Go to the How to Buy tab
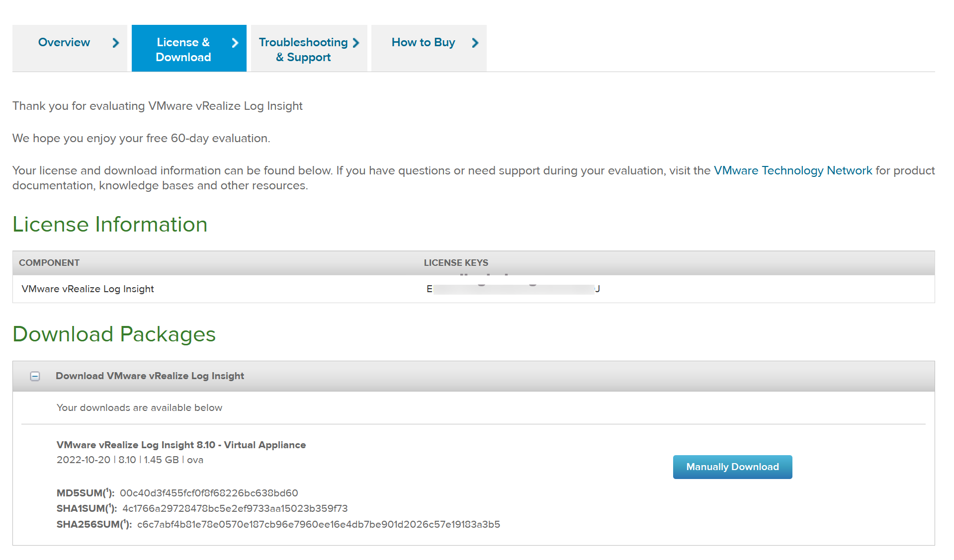 point(423,43)
